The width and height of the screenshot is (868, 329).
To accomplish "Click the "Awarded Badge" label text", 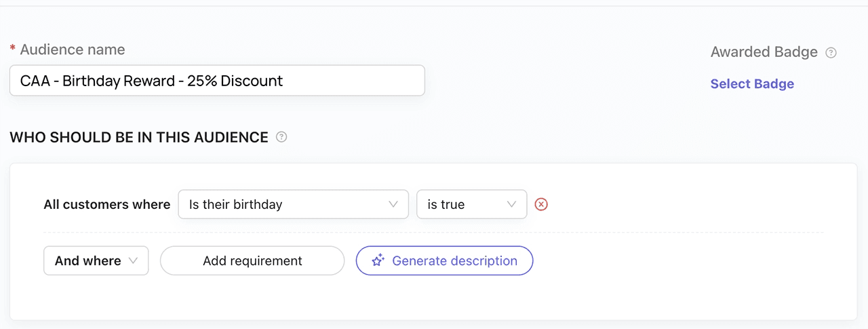I will 764,52.
